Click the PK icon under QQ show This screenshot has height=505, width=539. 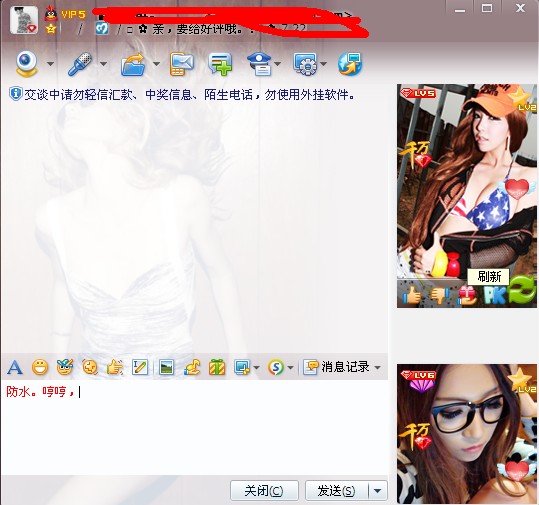point(494,296)
